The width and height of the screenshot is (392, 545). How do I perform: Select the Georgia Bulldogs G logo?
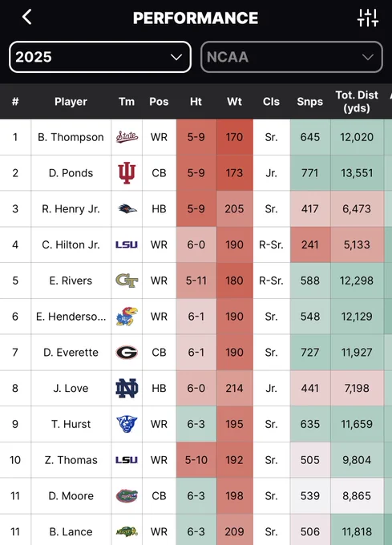(127, 352)
